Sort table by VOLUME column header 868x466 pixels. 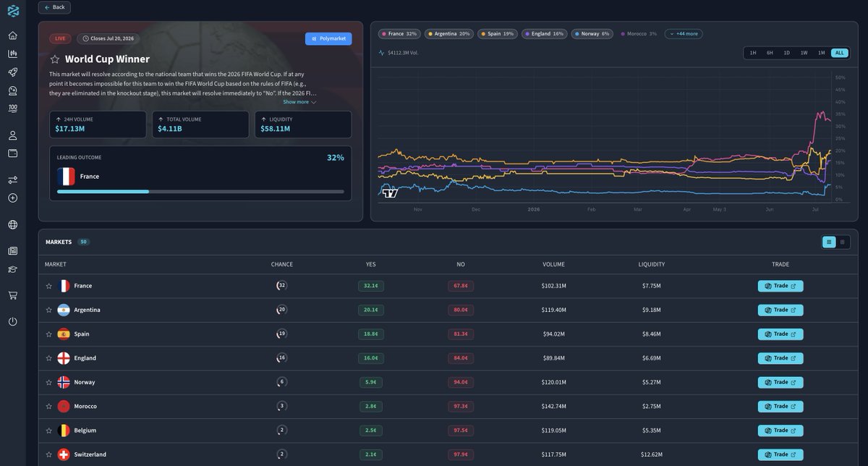click(x=553, y=264)
